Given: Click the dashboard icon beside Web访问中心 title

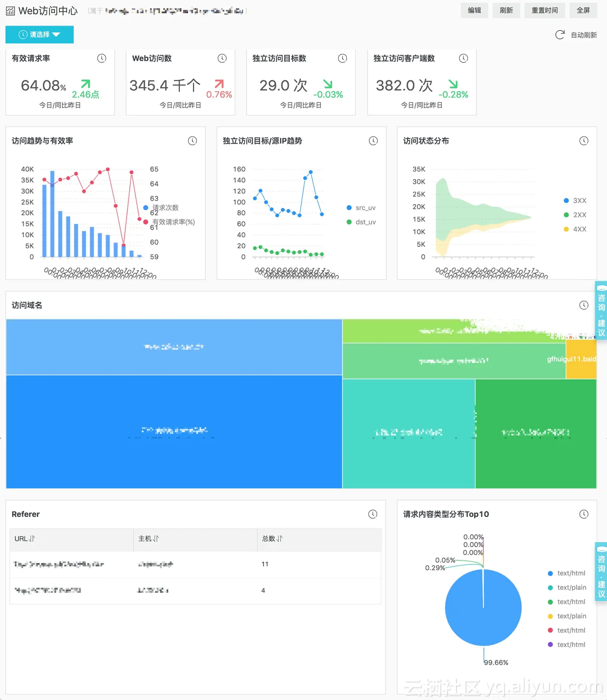Looking at the screenshot, I should pyautogui.click(x=10, y=11).
